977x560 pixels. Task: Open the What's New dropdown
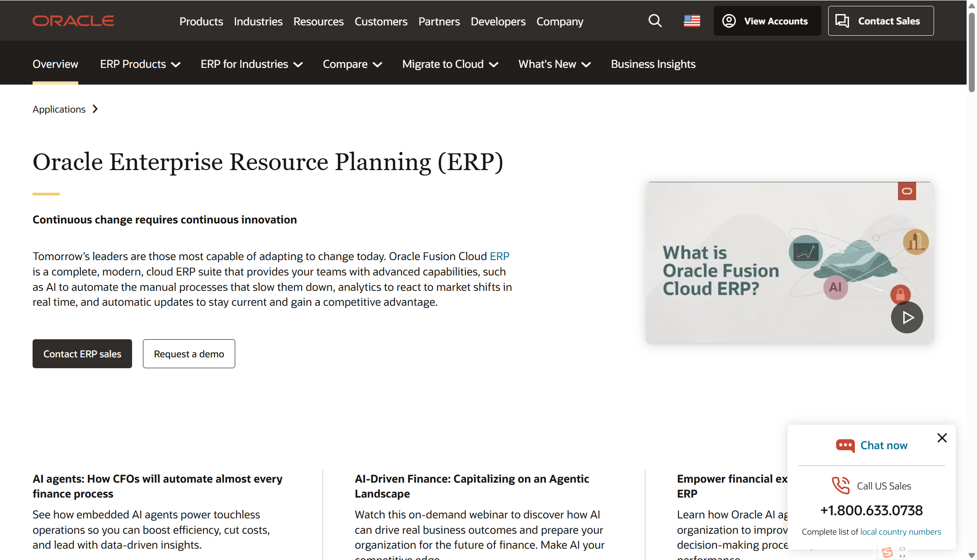coord(555,64)
